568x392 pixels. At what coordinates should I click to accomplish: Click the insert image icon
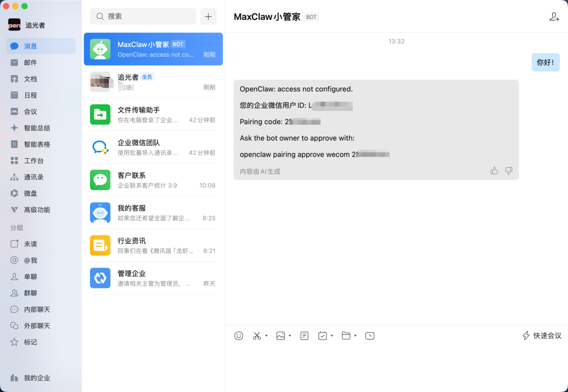280,336
